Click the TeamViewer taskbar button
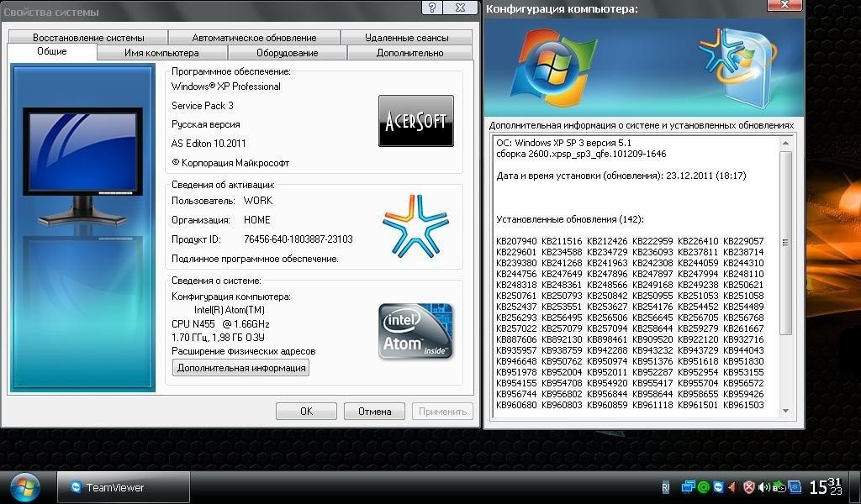The image size is (861, 504). pos(124,487)
